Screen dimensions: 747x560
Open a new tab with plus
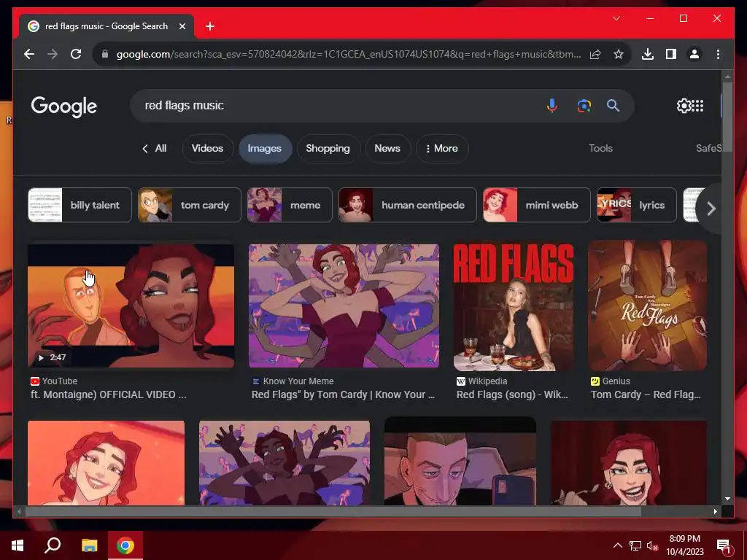click(209, 27)
